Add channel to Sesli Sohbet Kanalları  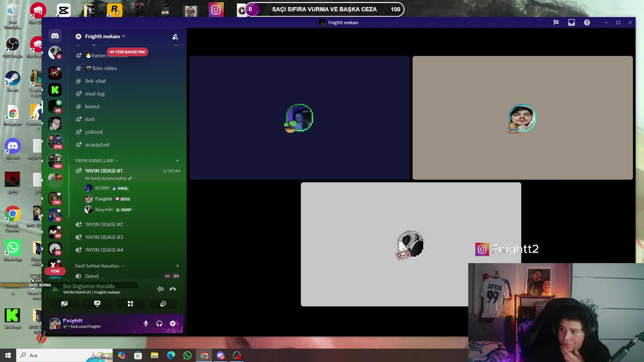177,266
